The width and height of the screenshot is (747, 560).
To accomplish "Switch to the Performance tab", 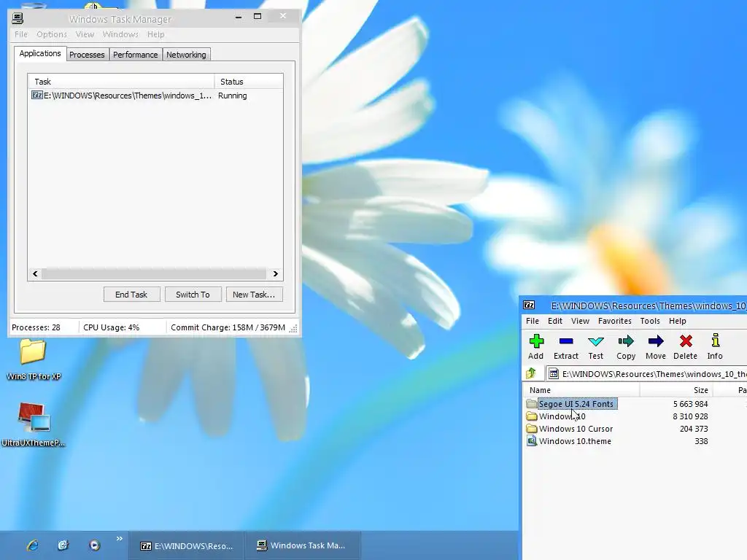I will point(135,55).
